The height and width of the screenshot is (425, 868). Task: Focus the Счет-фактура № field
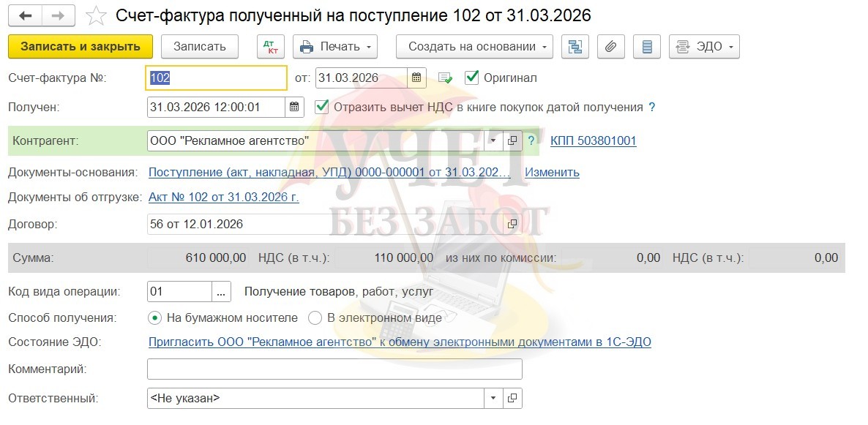pos(217,78)
